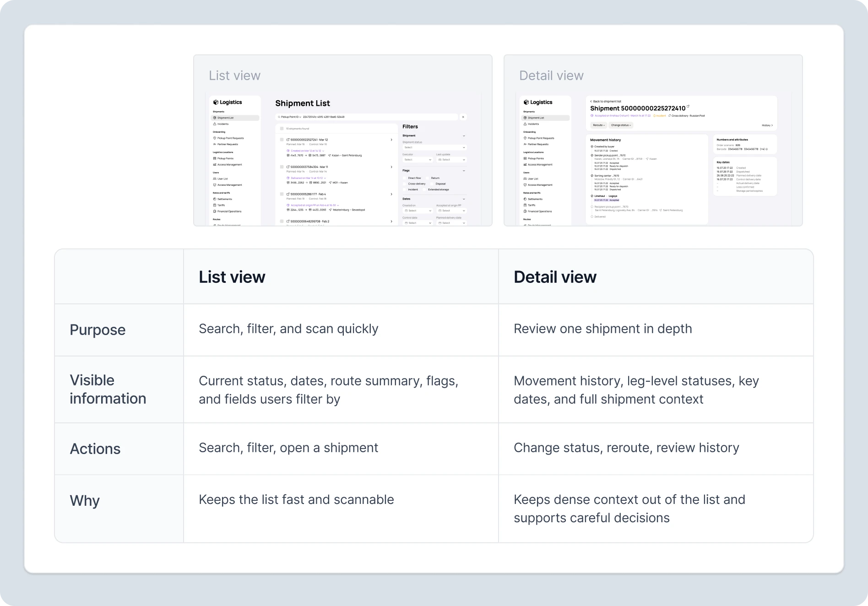Viewport: 868px width, 606px height.
Task: Click the Cross delivery arrows icon in Detail view
Action: click(x=670, y=116)
